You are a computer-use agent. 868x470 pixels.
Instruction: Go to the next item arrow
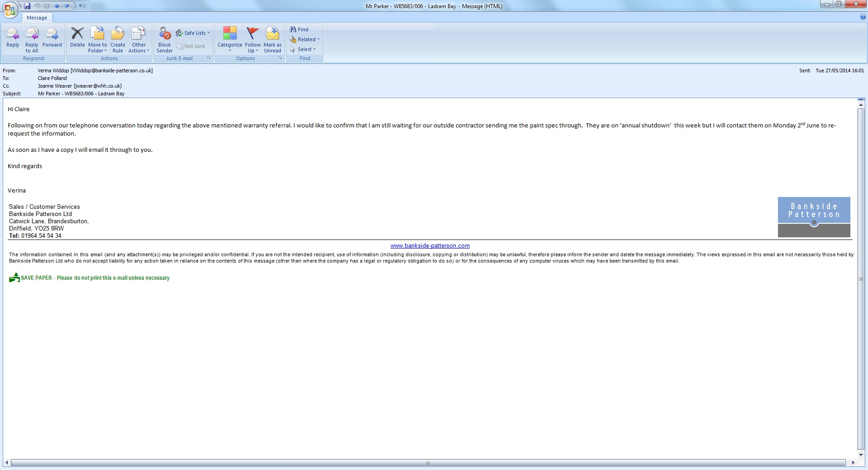(67, 6)
